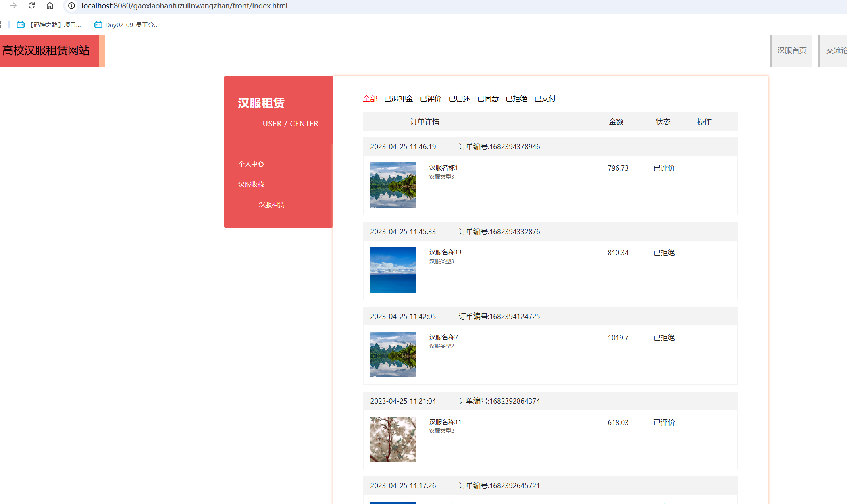This screenshot has width=847, height=504.
Task: Select the 全部 orders tab
Action: pyautogui.click(x=370, y=99)
